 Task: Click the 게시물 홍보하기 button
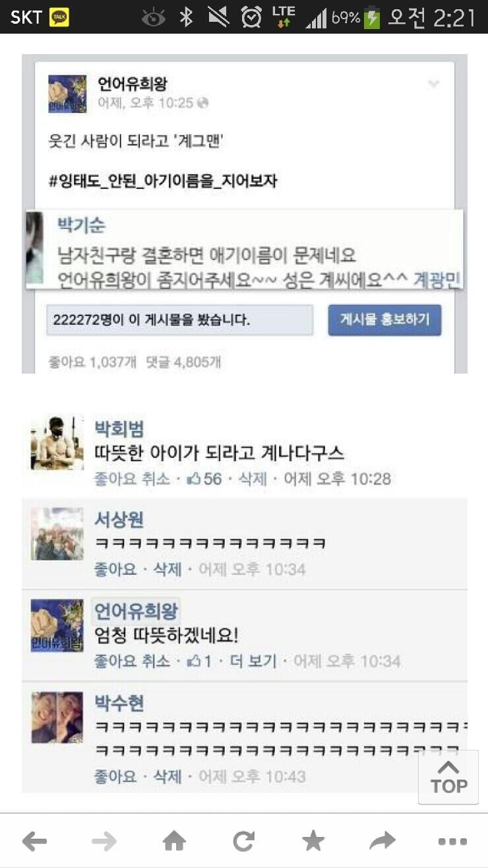tap(384, 320)
